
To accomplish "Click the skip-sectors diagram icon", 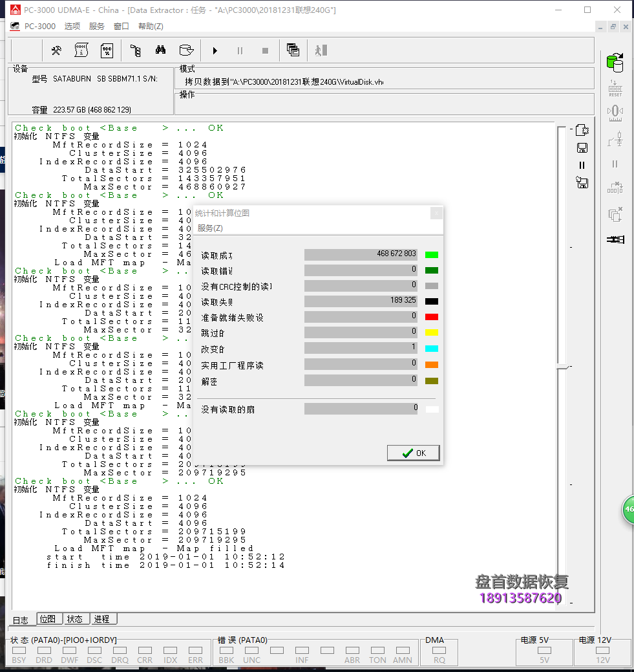I will pyautogui.click(x=615, y=188).
